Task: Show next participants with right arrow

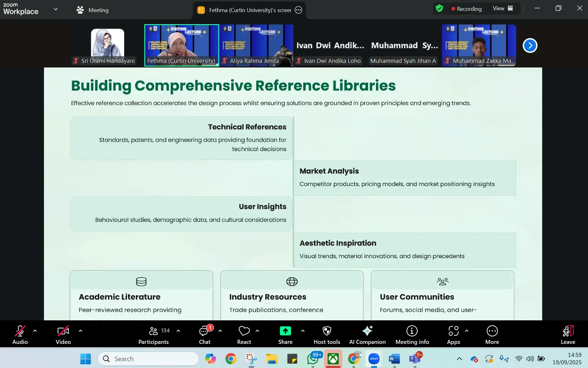Action: (530, 45)
